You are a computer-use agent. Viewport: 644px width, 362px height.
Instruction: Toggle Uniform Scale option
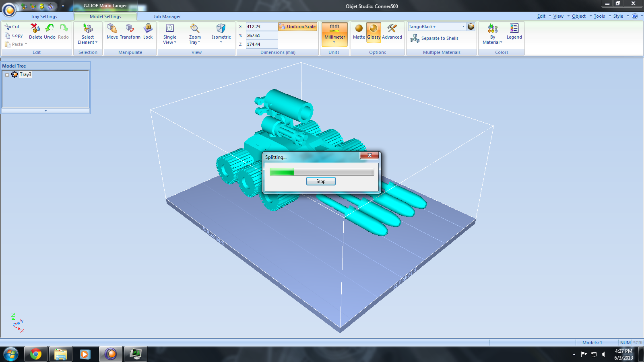[297, 27]
